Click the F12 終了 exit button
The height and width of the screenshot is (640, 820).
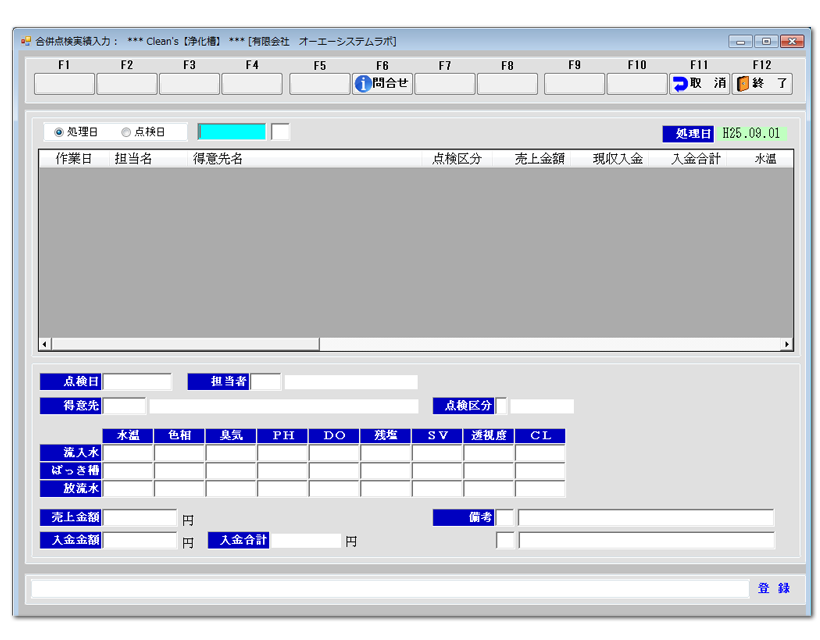[762, 84]
